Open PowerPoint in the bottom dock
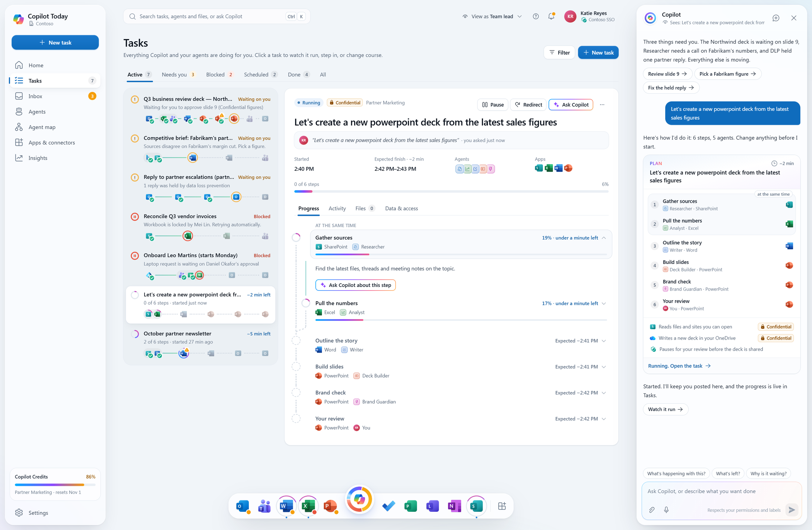 tap(330, 506)
